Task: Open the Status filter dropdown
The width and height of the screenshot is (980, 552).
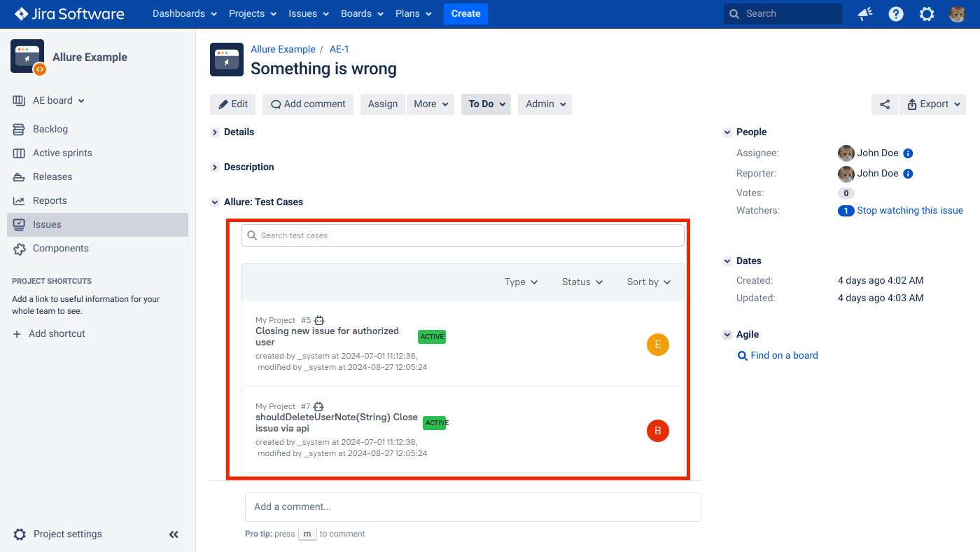Action: pos(582,282)
